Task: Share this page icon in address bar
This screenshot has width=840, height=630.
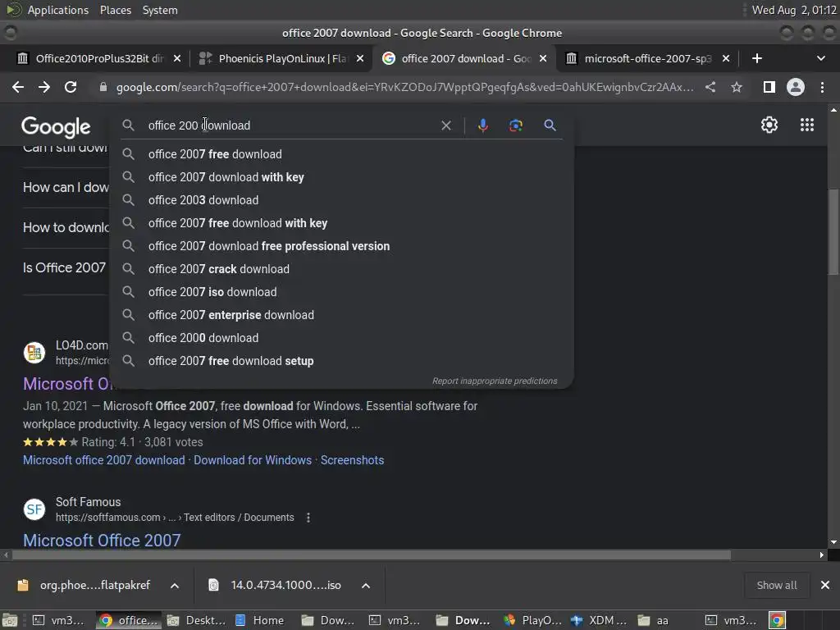Action: click(x=710, y=87)
